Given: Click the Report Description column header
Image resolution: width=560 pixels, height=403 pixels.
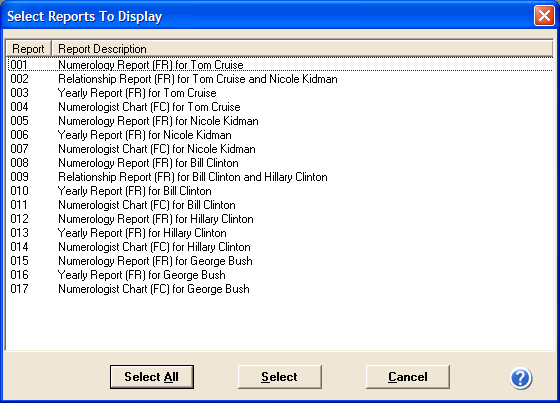Looking at the screenshot, I should coord(302,49).
